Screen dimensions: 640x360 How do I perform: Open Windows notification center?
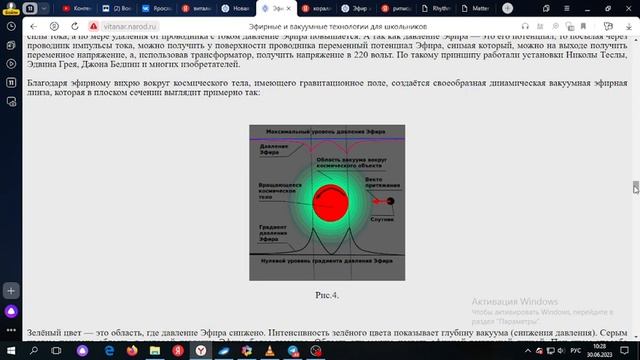click(x=624, y=351)
